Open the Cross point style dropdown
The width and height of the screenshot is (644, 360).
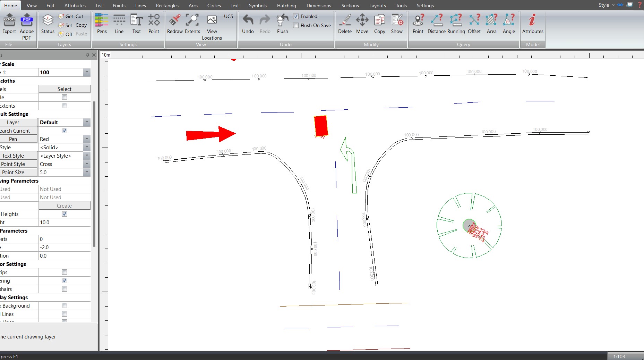(x=87, y=164)
